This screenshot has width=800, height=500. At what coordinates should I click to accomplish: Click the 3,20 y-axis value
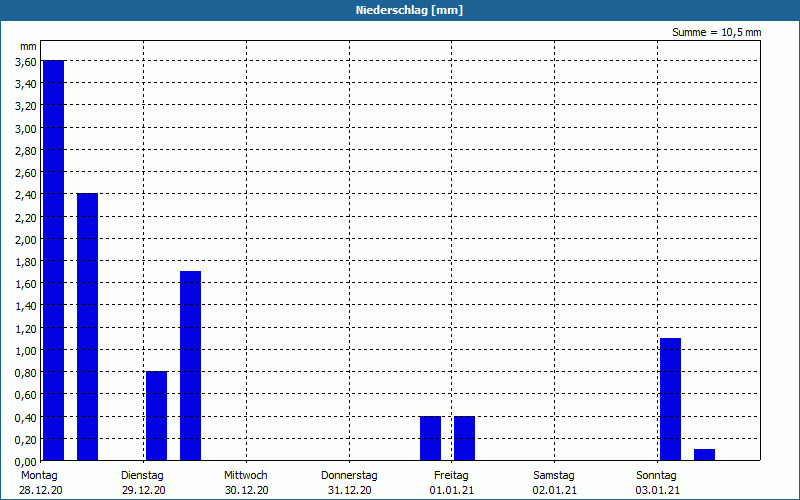(26, 106)
